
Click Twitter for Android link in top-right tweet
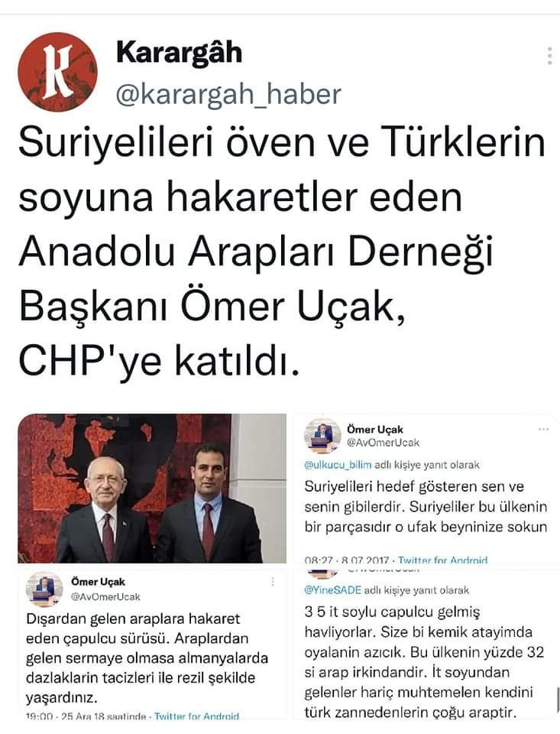(442, 560)
